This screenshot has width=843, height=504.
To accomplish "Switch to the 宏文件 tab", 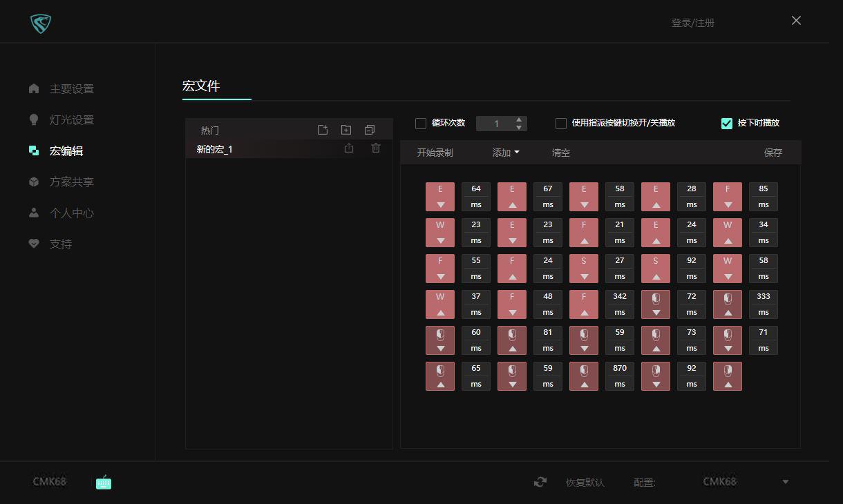I will click(x=200, y=86).
